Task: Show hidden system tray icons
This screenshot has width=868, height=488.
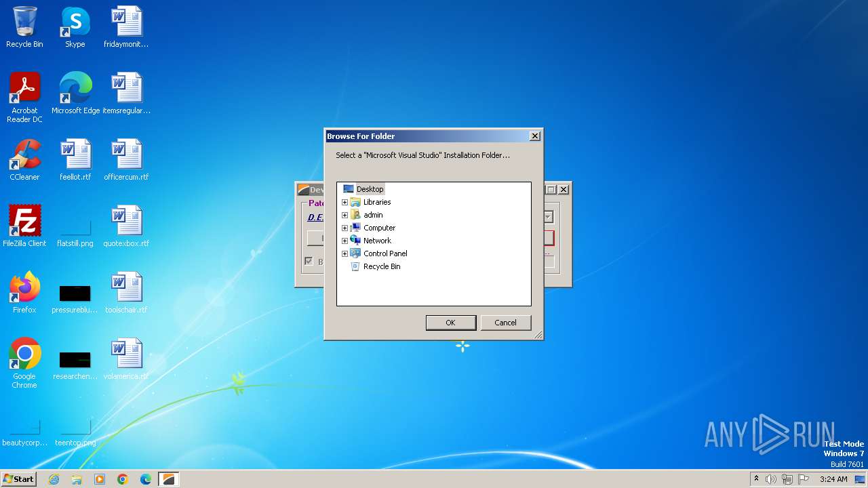Action: click(756, 479)
